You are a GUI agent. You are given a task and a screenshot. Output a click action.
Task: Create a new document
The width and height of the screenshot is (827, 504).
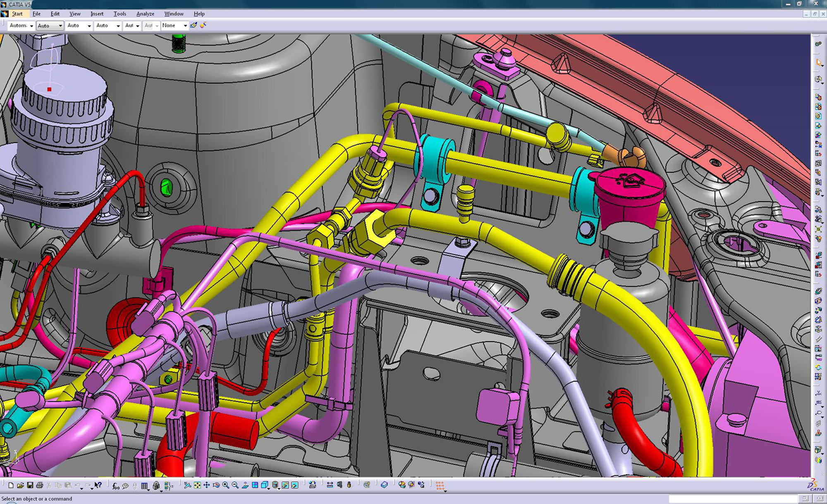click(x=12, y=486)
